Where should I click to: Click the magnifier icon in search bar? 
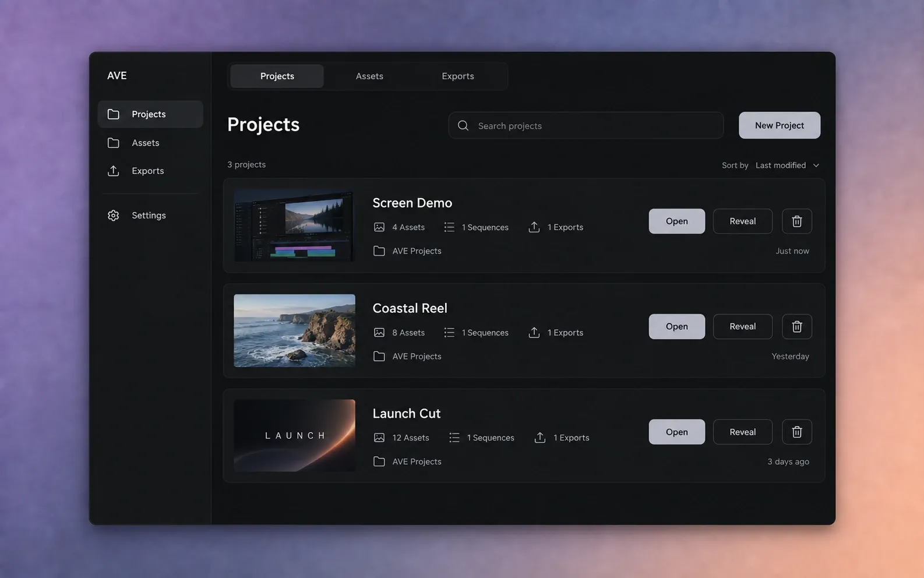pos(463,126)
